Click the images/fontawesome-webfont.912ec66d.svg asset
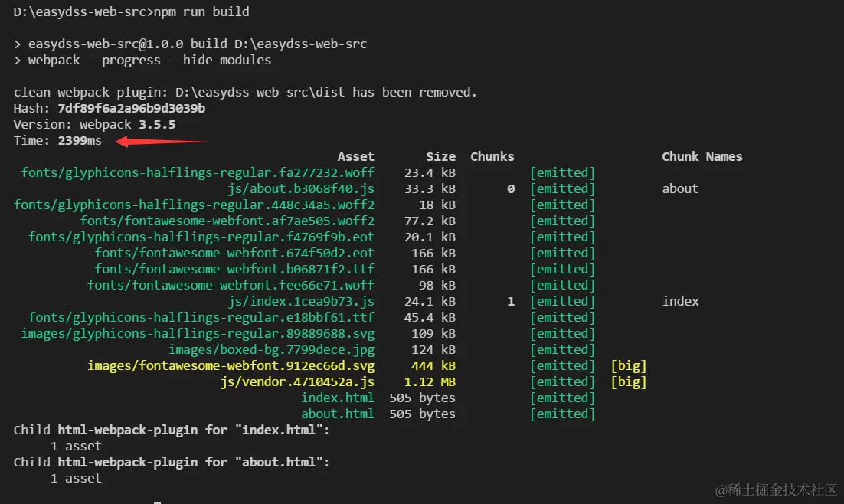844x504 pixels. [231, 365]
